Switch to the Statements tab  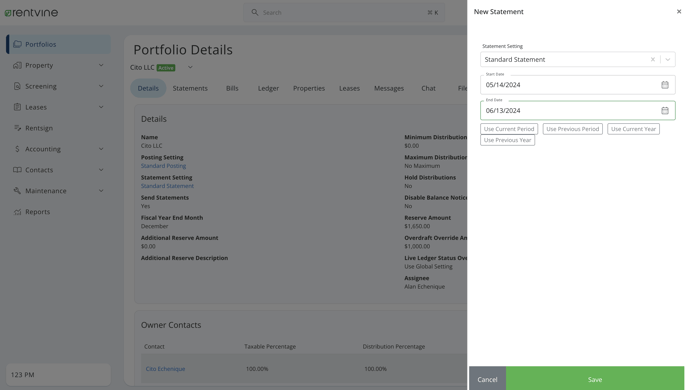pos(190,88)
